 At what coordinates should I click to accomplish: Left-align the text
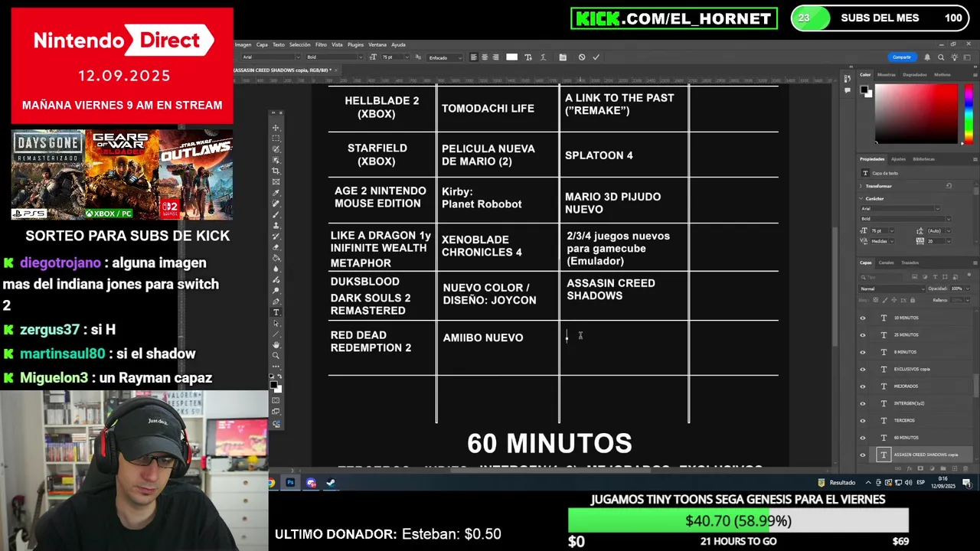[x=474, y=57]
